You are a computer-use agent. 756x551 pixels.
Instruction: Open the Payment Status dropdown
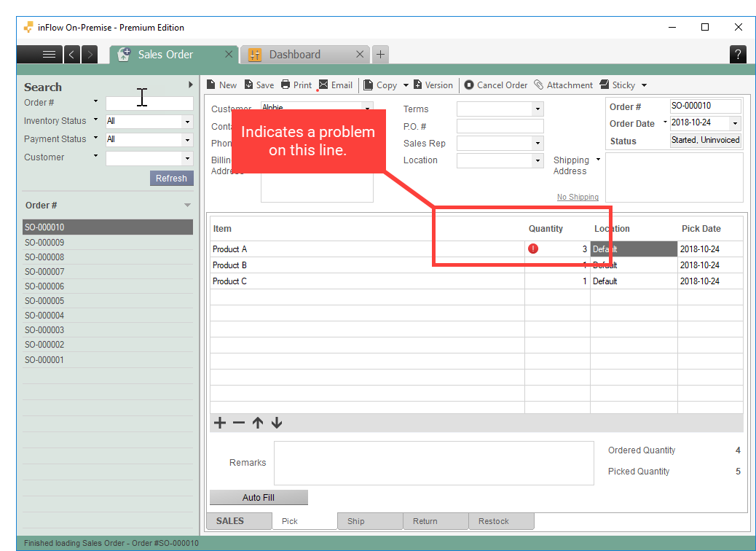[188, 140]
